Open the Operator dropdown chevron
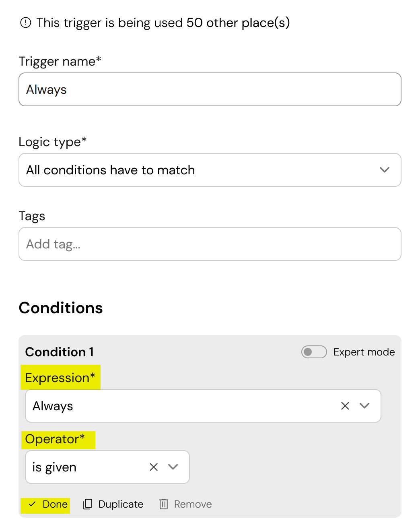Viewport: 420px width, 529px height. click(x=173, y=467)
